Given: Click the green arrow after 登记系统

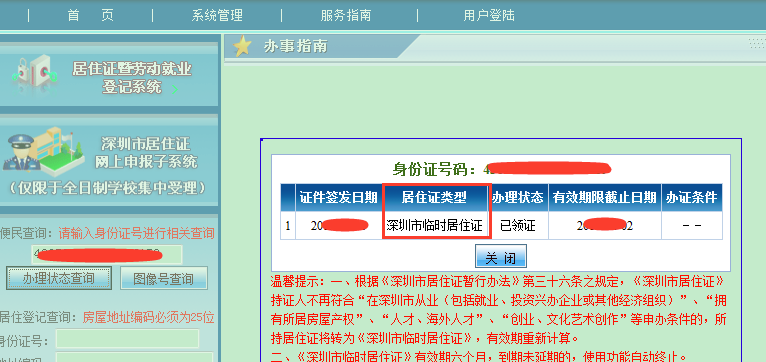Looking at the screenshot, I should [x=175, y=90].
